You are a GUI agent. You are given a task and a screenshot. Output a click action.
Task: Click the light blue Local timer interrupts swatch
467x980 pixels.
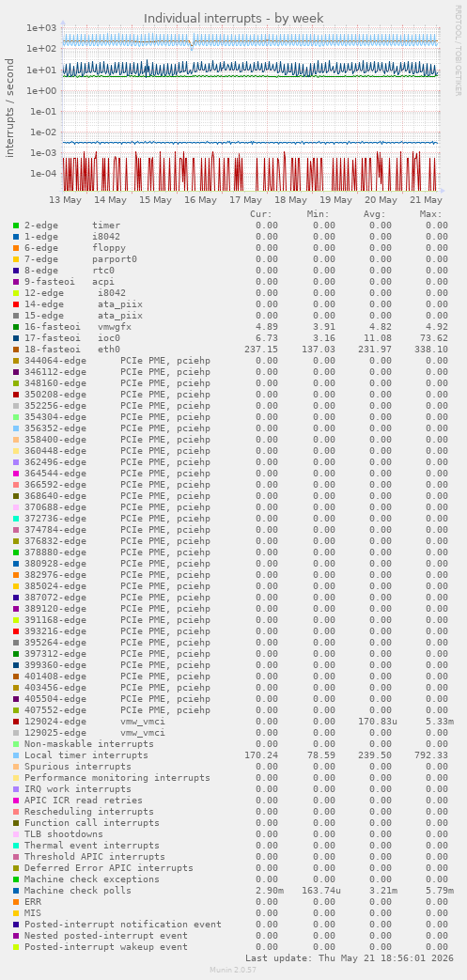(16, 755)
